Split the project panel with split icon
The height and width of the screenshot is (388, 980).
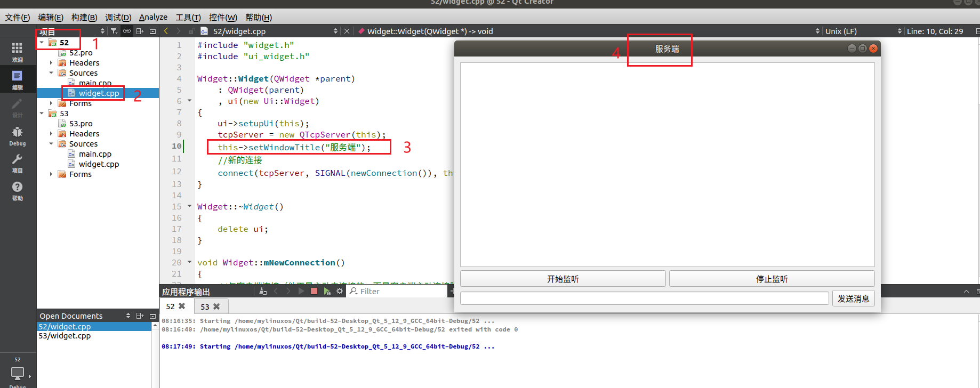(140, 31)
